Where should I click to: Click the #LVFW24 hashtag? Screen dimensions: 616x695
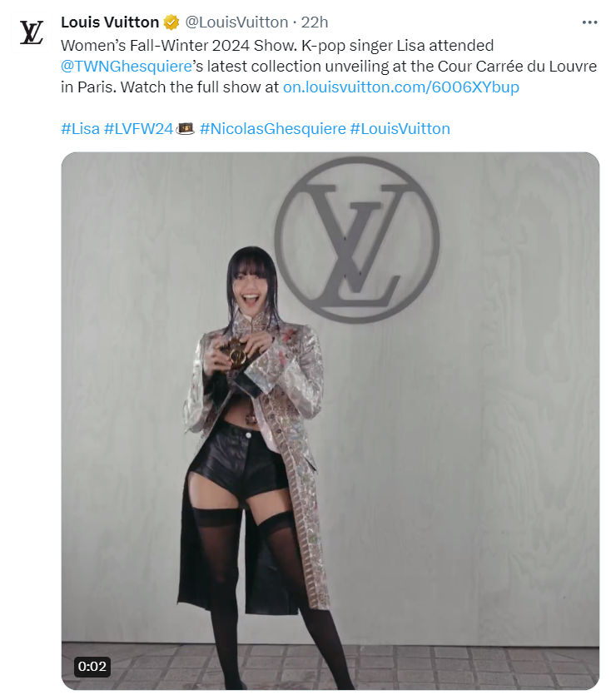(x=138, y=128)
